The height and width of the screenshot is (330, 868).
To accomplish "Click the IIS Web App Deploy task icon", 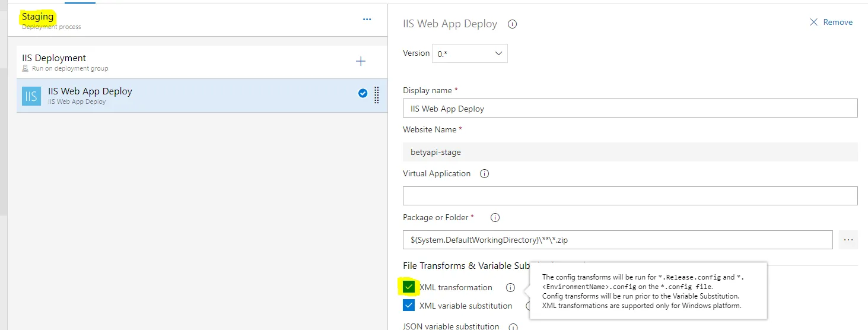I will (31, 96).
